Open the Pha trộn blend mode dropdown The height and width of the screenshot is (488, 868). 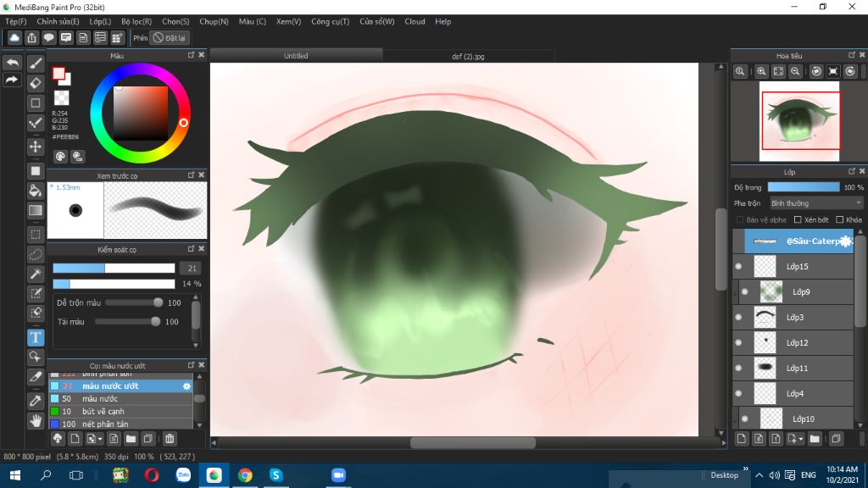click(x=816, y=203)
